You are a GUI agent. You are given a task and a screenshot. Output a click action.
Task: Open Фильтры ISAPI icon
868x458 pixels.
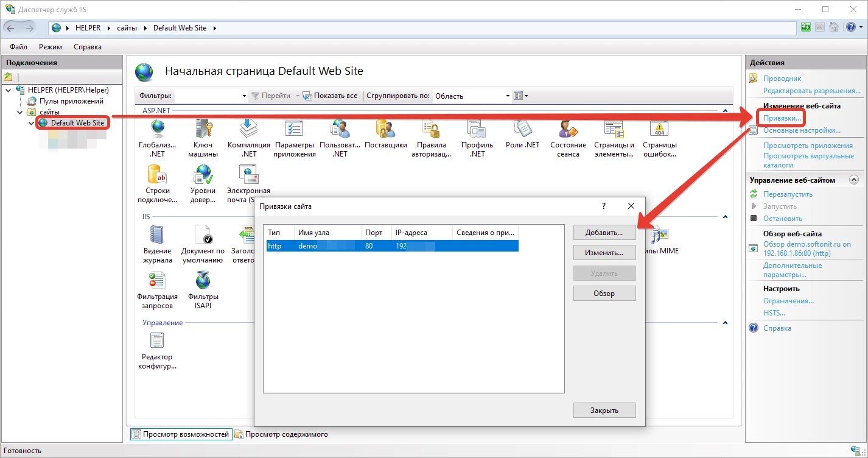[203, 281]
